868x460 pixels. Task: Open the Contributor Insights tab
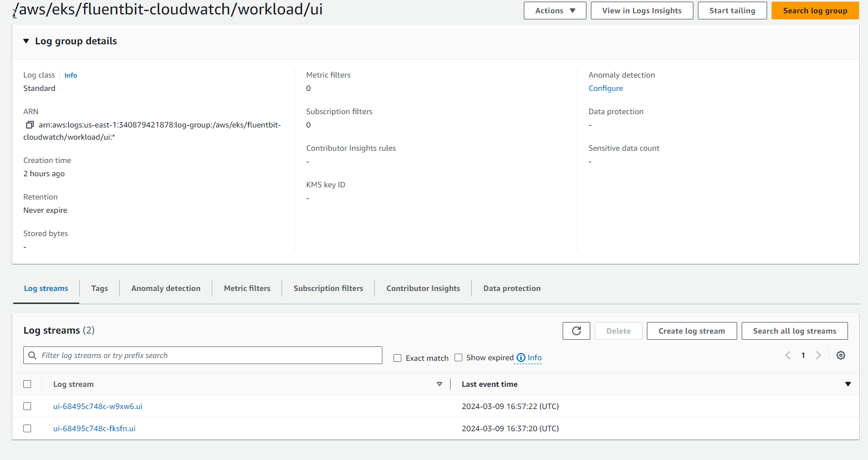coord(423,288)
